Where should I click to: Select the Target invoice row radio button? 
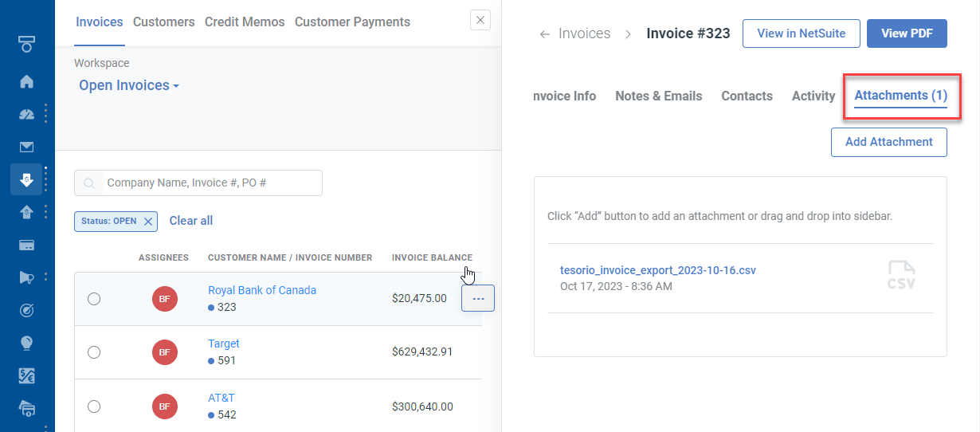94,352
